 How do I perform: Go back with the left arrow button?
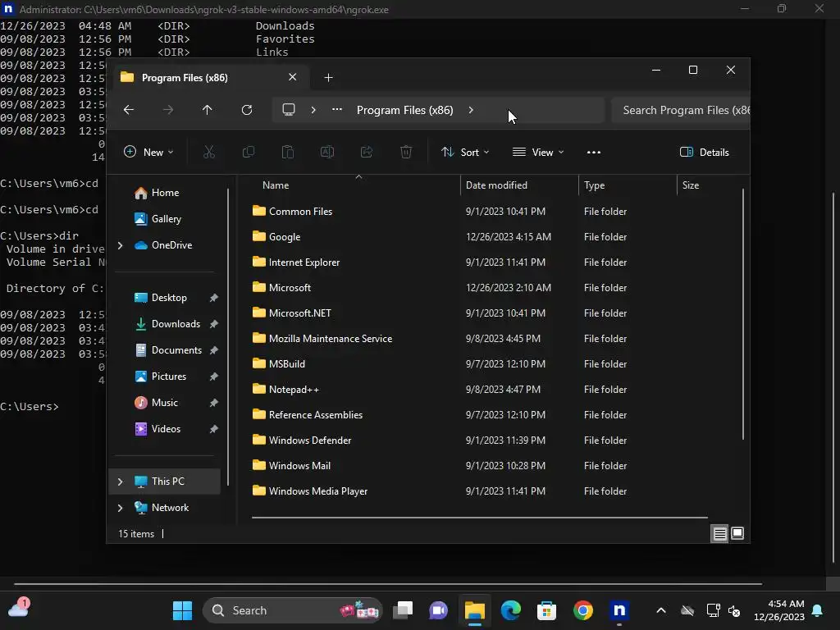pyautogui.click(x=129, y=110)
